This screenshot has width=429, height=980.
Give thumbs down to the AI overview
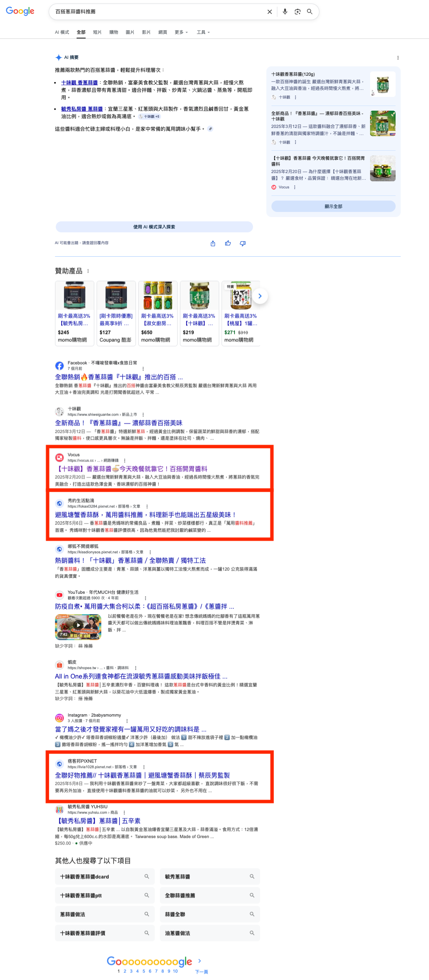coord(243,243)
